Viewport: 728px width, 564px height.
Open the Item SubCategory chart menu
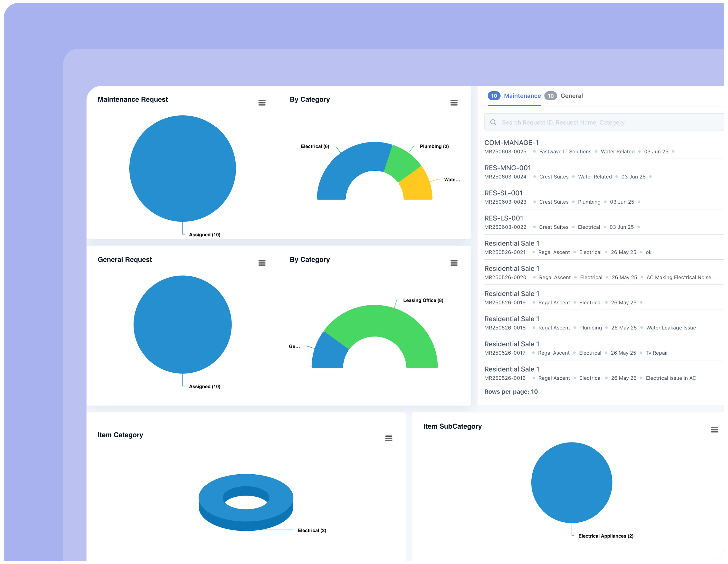coord(715,430)
